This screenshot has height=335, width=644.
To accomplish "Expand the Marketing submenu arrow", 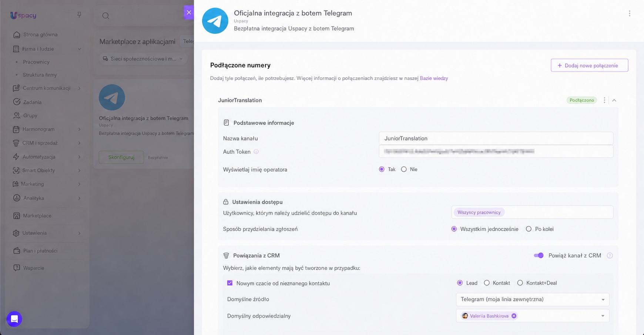I will (x=79, y=184).
